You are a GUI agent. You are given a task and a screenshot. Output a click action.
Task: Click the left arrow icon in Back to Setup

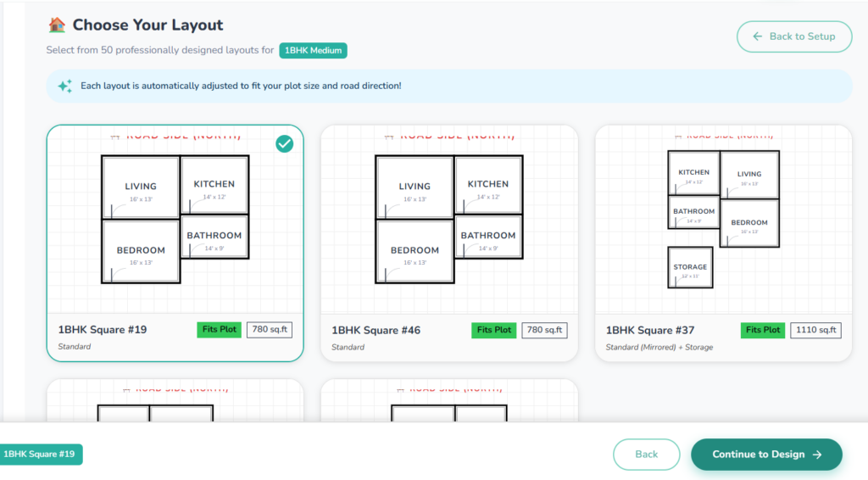757,36
